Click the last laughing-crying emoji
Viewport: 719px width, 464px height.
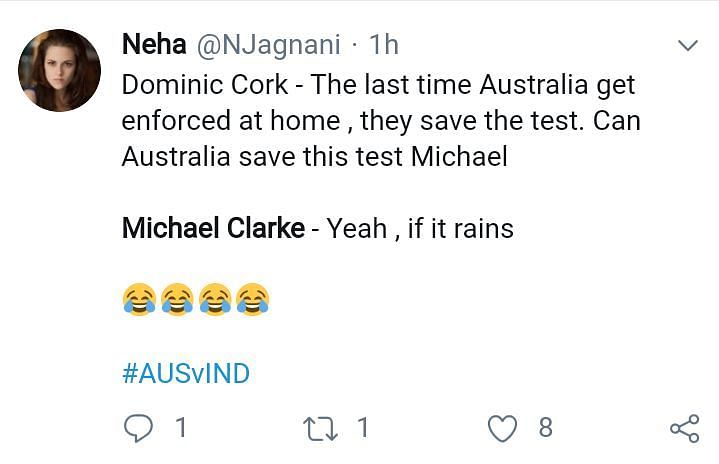254,299
